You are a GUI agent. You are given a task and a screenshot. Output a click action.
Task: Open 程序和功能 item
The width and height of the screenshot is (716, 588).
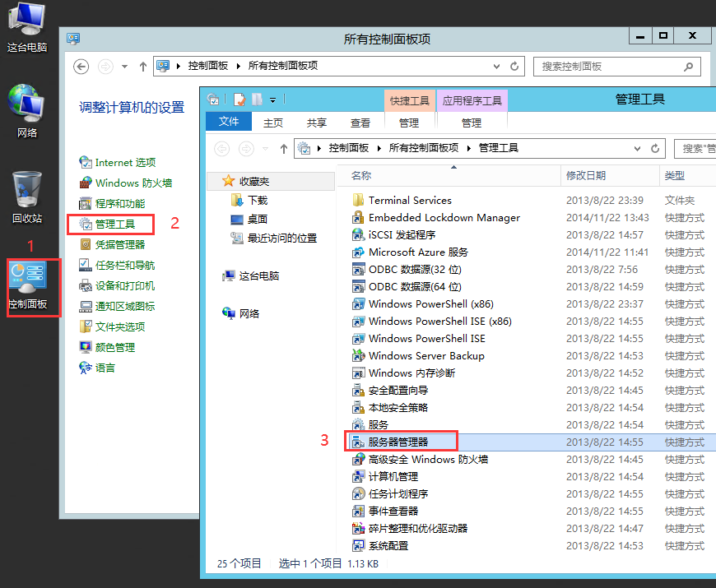[112, 203]
